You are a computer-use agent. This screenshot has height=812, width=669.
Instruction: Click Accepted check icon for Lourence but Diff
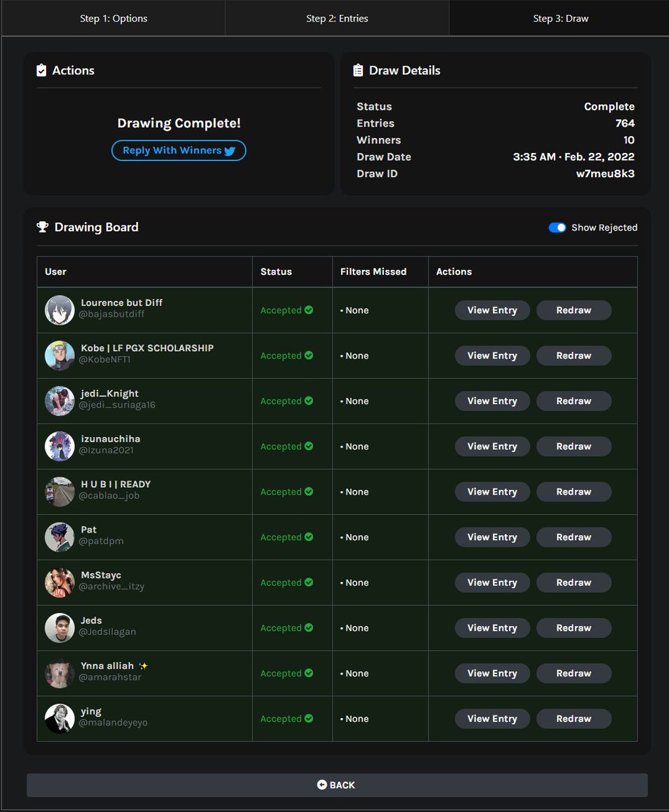309,310
